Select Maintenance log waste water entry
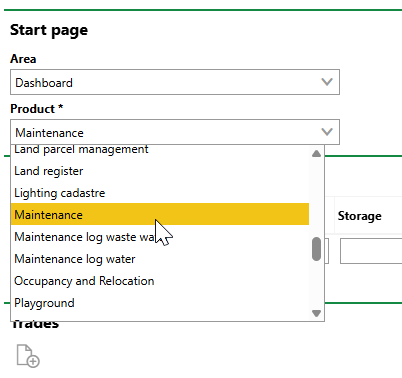 [160, 237]
